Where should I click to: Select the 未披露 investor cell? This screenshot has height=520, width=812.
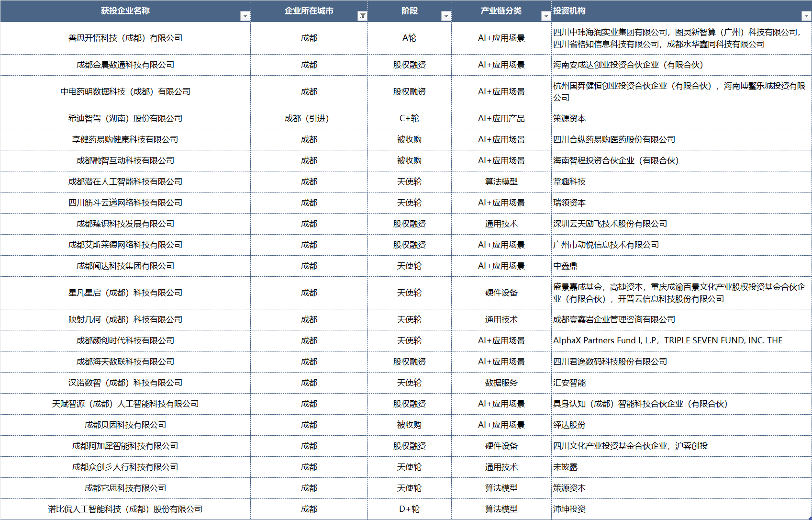pyautogui.click(x=566, y=467)
